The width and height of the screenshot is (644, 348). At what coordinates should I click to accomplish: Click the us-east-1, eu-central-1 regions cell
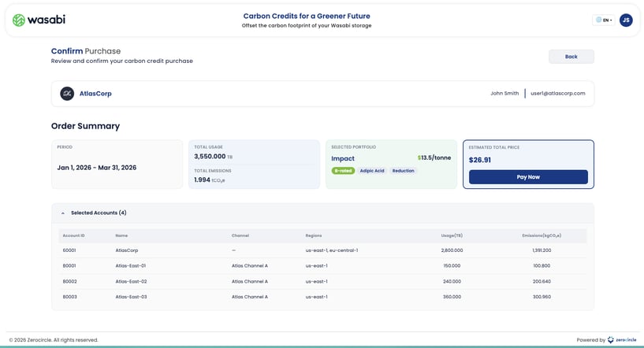[x=331, y=250]
